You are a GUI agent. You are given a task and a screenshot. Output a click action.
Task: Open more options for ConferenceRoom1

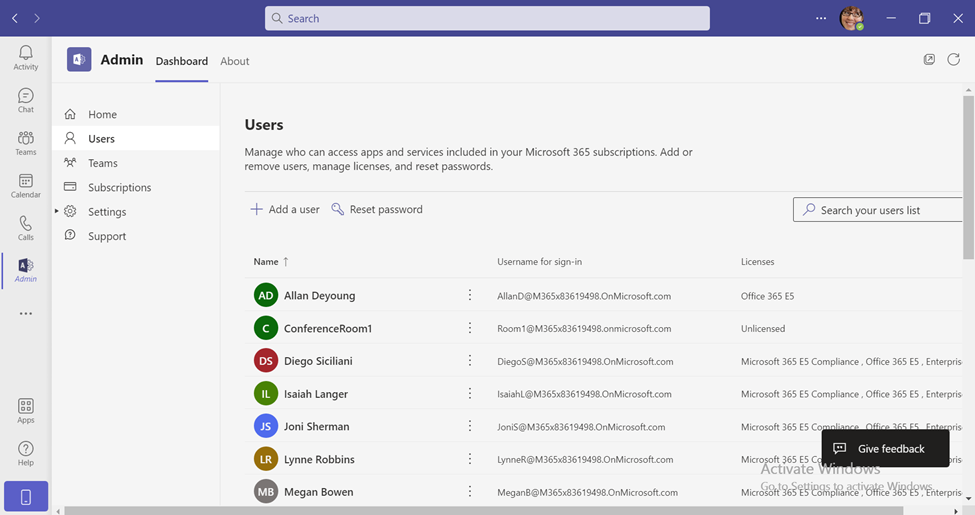469,328
